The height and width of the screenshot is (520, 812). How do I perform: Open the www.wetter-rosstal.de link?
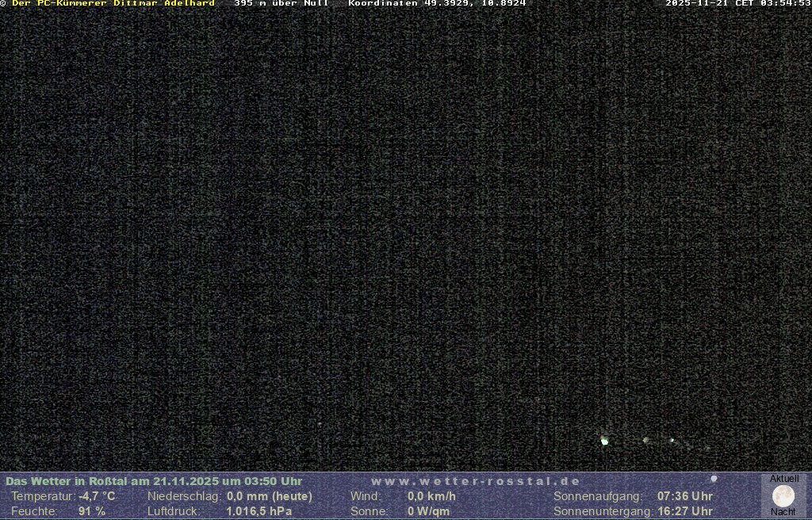pyautogui.click(x=476, y=481)
